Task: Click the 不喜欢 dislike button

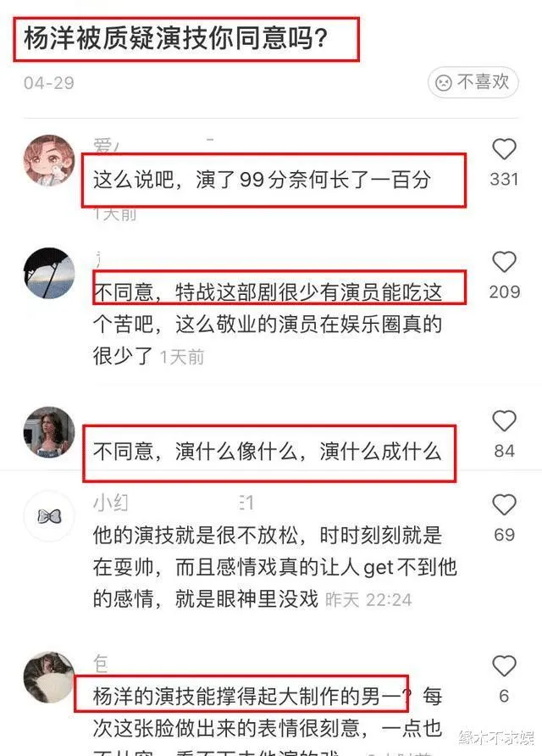Action: [473, 82]
